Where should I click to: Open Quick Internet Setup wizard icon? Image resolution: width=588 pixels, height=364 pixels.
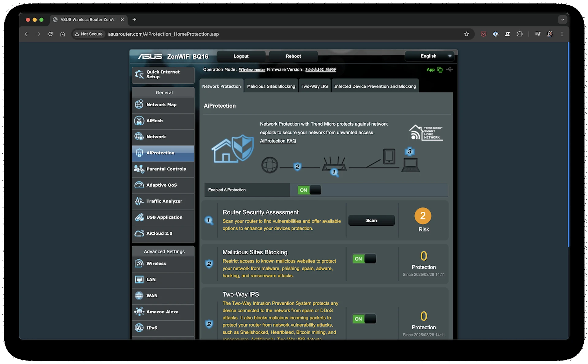(x=139, y=74)
